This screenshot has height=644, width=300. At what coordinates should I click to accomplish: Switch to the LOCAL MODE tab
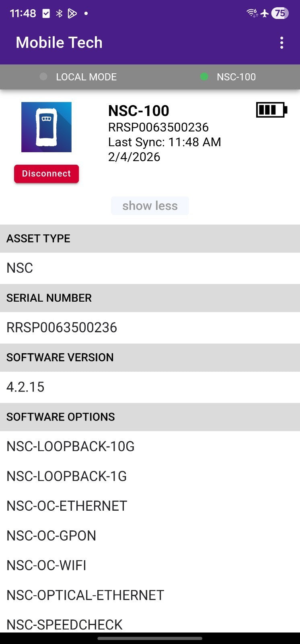pyautogui.click(x=86, y=77)
